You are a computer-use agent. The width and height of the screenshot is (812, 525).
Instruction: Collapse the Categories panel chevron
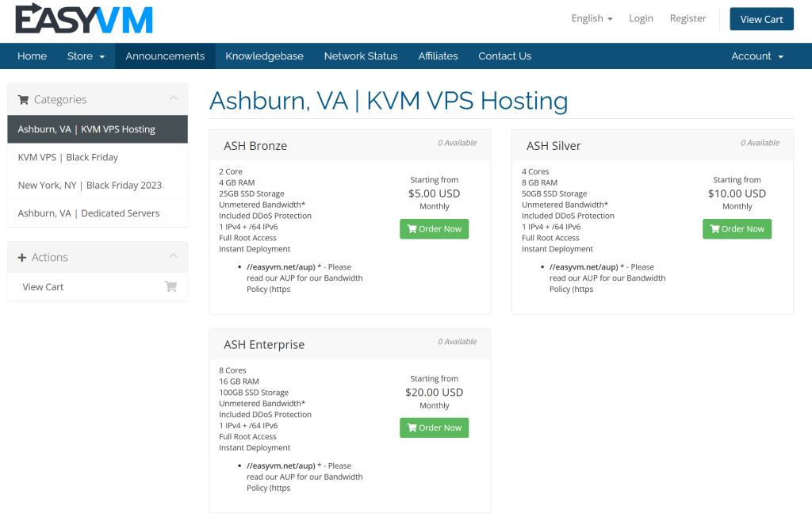pos(174,99)
